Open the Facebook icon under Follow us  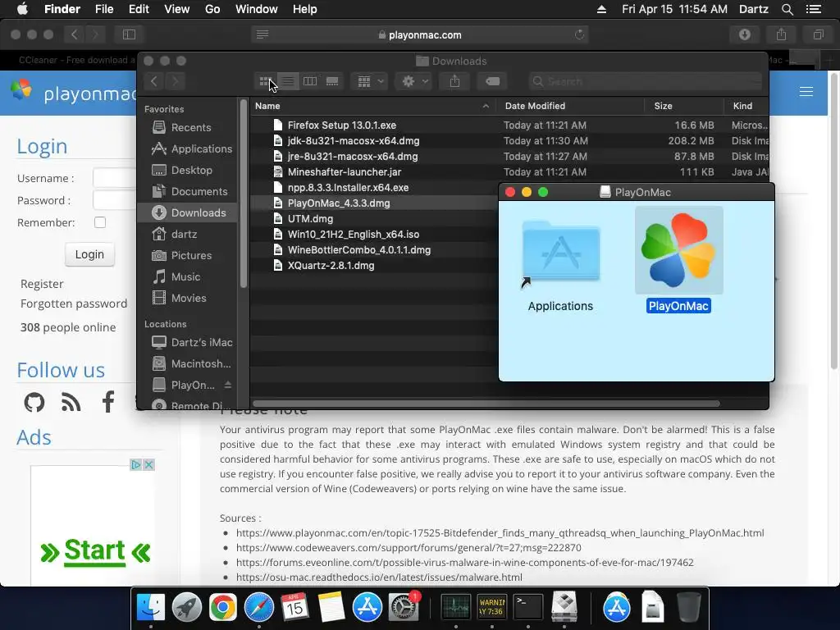coord(108,402)
